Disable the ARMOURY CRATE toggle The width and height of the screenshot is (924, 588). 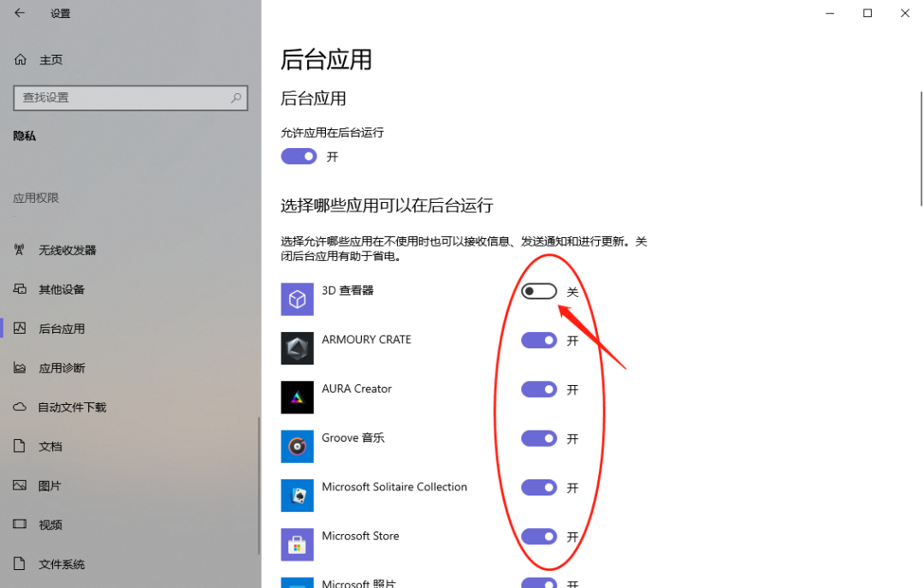point(538,340)
